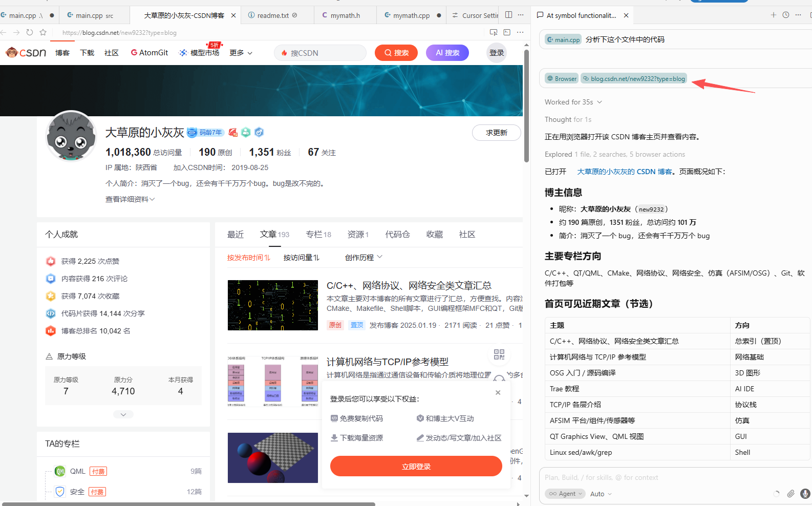
Task: Click the blue medal badge icon beside nickname
Action: pos(259,133)
